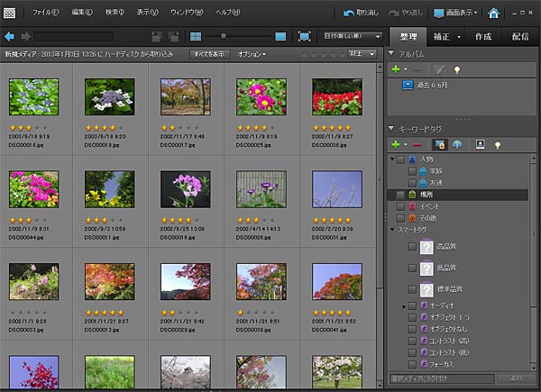This screenshot has height=392, width=541.
Task: Click the tag hierarchy view icon
Action: tap(440, 144)
